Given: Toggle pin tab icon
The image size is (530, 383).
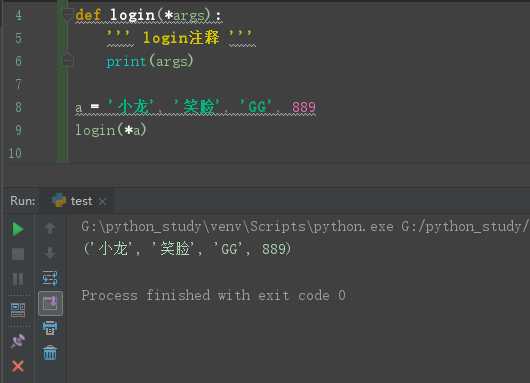Looking at the screenshot, I should coord(18,341).
